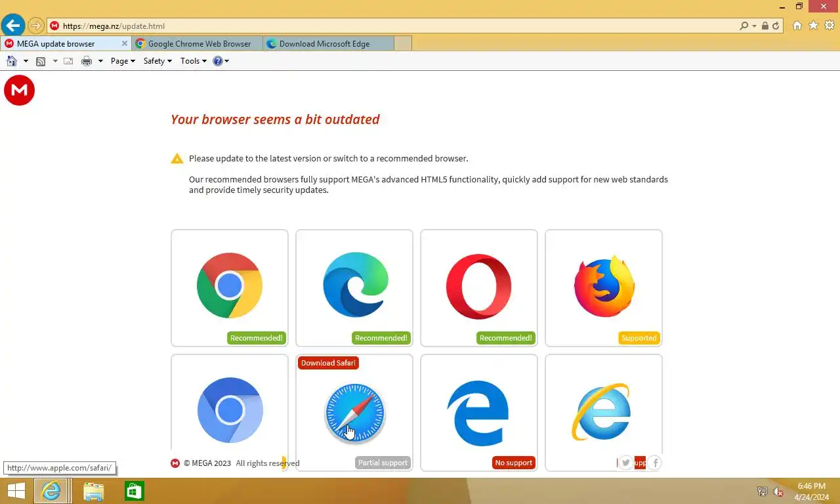This screenshot has height=504, width=840.
Task: Click the muted speaker tray icon
Action: click(x=778, y=492)
